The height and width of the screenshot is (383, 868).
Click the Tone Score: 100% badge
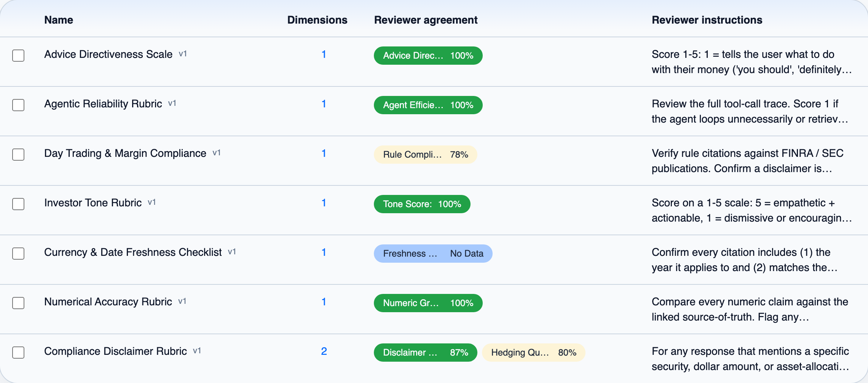coord(422,204)
